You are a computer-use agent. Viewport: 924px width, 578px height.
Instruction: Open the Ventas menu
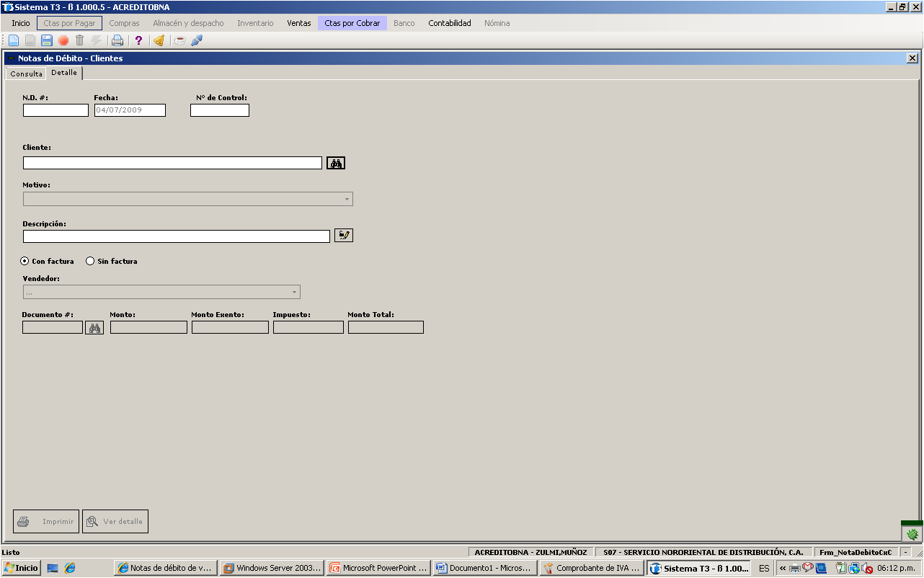click(x=299, y=23)
